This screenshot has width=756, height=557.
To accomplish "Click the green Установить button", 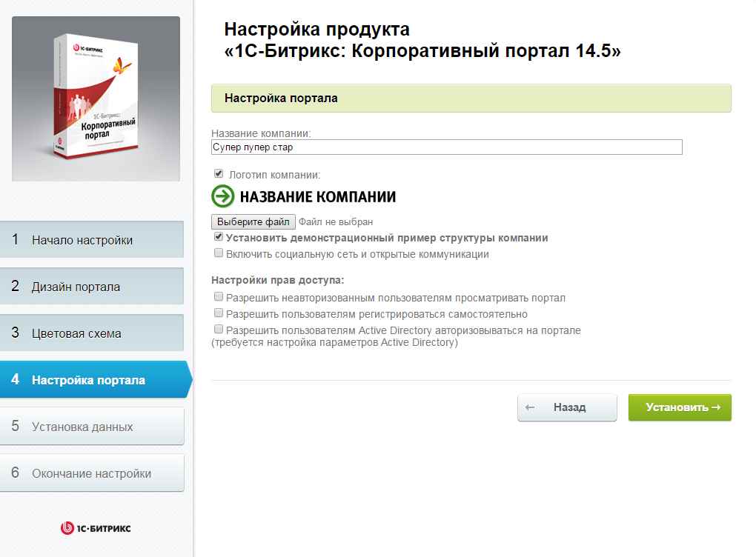I will tap(680, 407).
